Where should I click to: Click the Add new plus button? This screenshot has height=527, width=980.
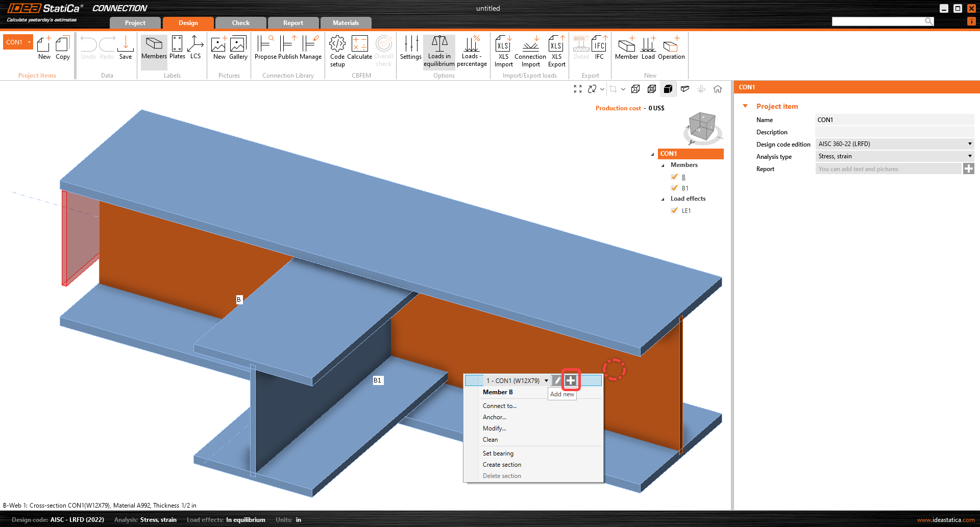click(570, 380)
